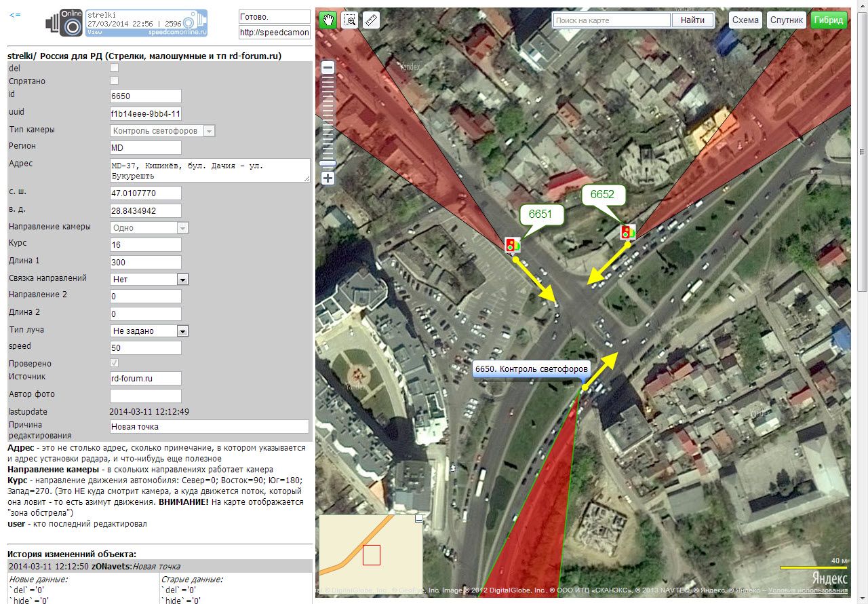Click the mini overview map thumbnail
868x604 pixels.
[x=370, y=555]
